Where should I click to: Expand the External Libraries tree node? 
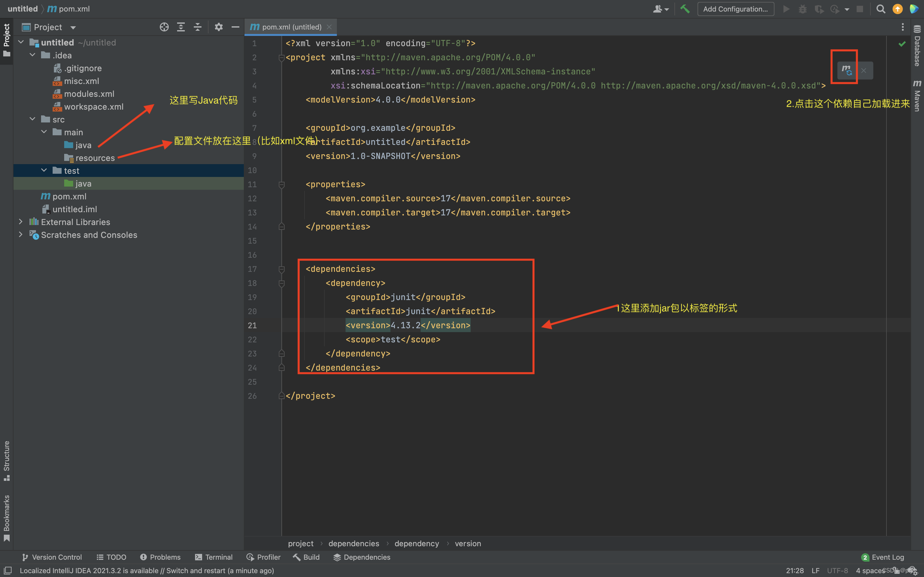pyautogui.click(x=21, y=222)
